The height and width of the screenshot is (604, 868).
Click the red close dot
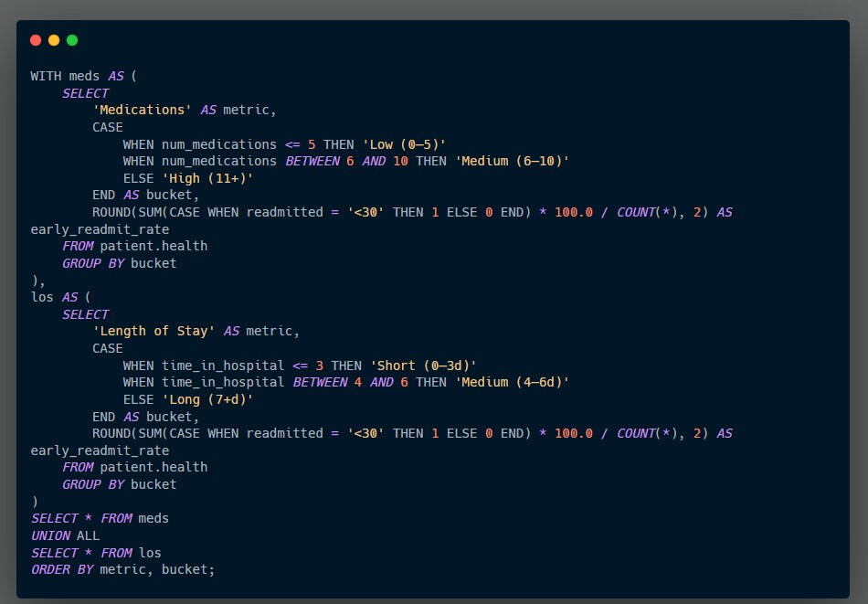(36, 40)
